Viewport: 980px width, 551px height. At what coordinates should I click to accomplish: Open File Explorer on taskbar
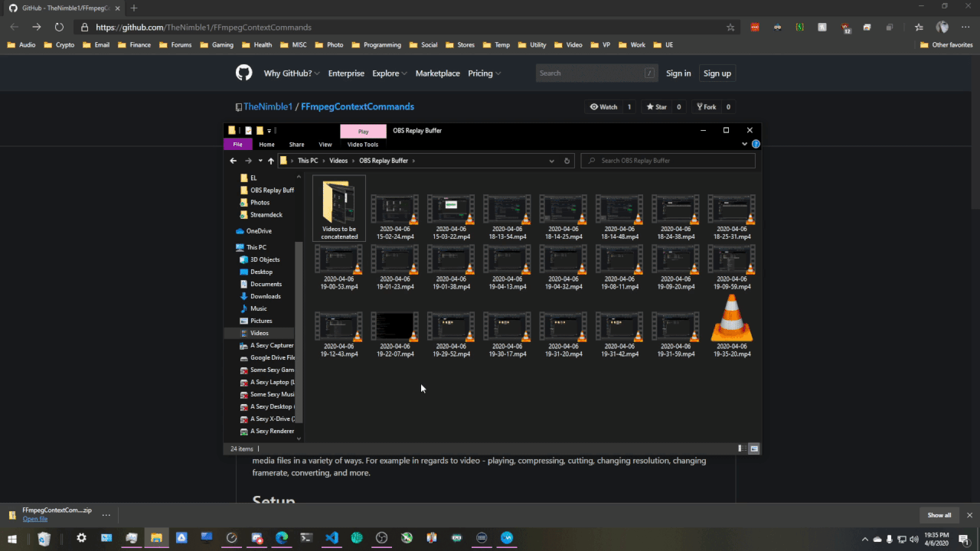tap(156, 538)
